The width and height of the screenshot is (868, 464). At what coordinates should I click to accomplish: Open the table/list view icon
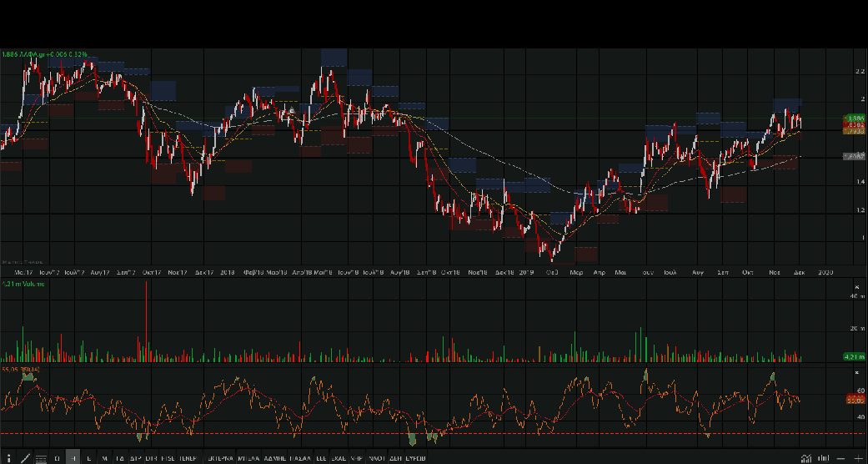point(41,458)
